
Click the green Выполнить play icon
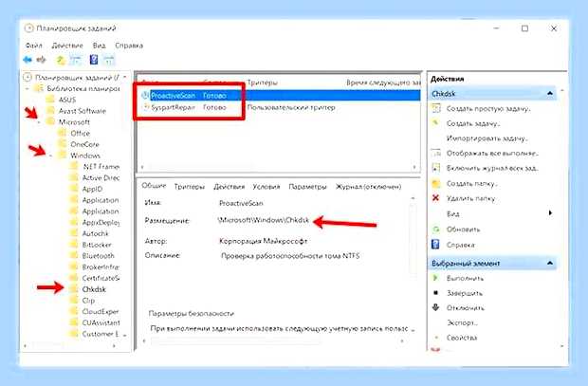coord(435,278)
